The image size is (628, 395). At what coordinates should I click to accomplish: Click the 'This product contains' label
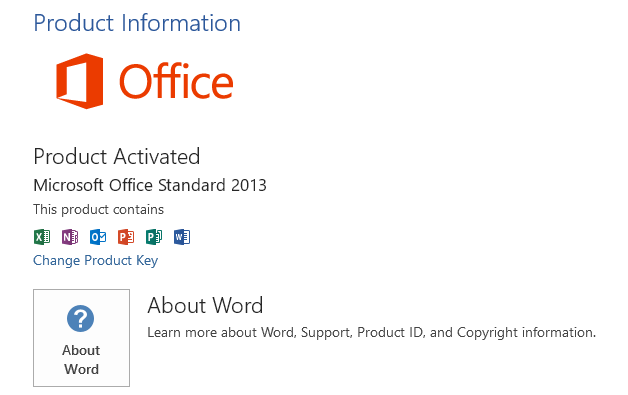(x=99, y=210)
